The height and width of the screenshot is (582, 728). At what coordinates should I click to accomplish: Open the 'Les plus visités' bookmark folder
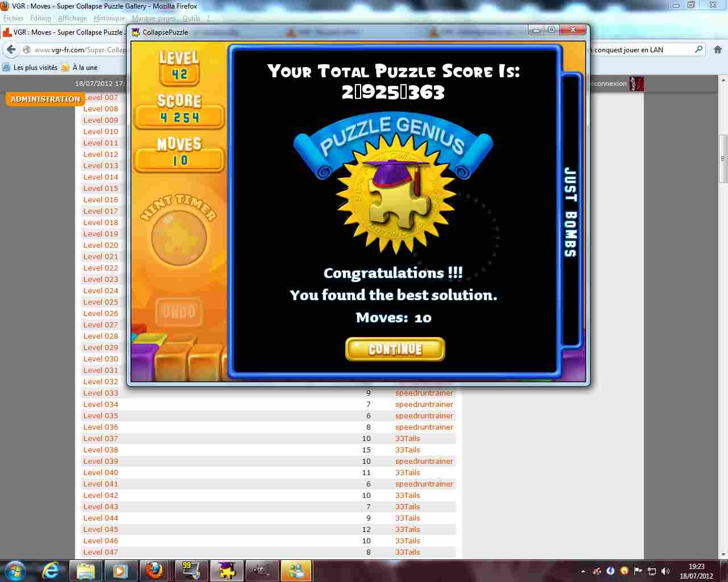[30, 67]
